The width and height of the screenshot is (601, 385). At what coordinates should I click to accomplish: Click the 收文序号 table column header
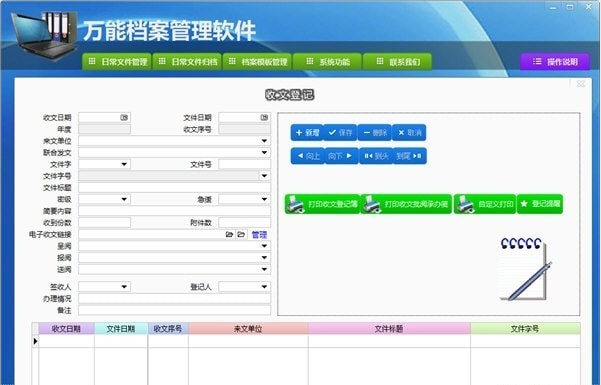click(x=168, y=329)
